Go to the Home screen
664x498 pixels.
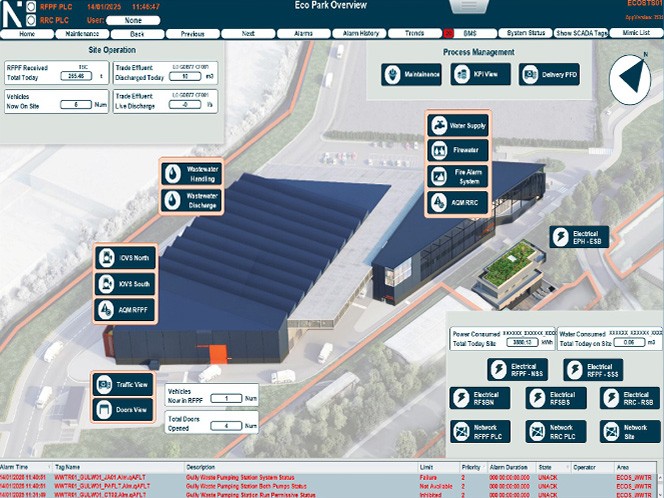tap(27, 33)
